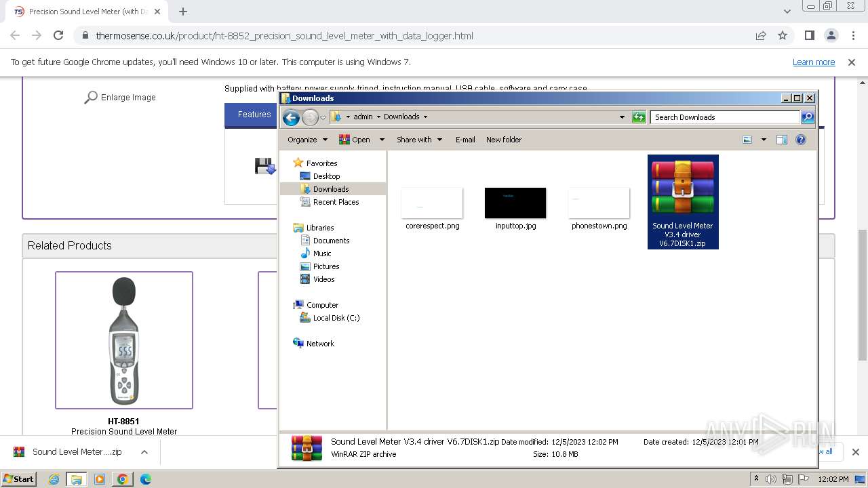This screenshot has width=868, height=488.
Task: Expand Chrome tab search chevron
Action: tap(787, 12)
